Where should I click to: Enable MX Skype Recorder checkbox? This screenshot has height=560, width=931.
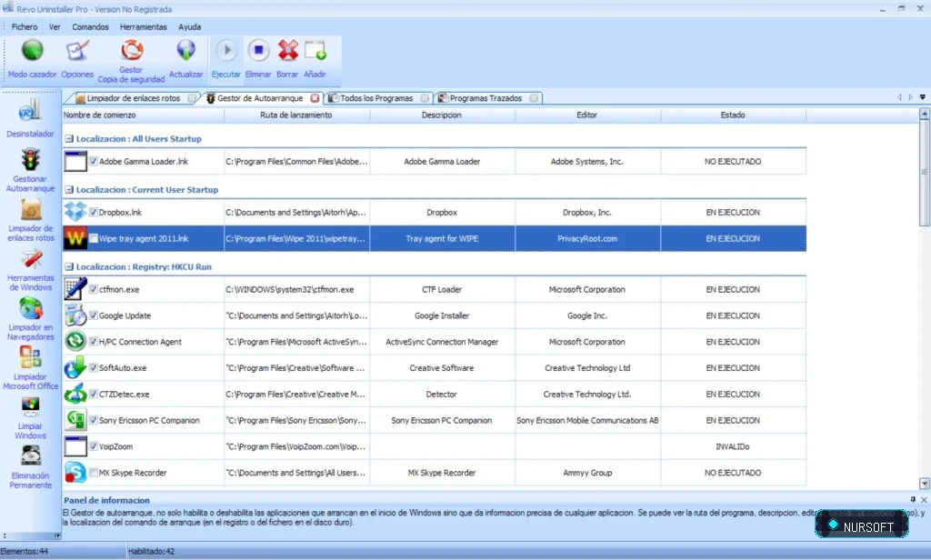click(94, 473)
